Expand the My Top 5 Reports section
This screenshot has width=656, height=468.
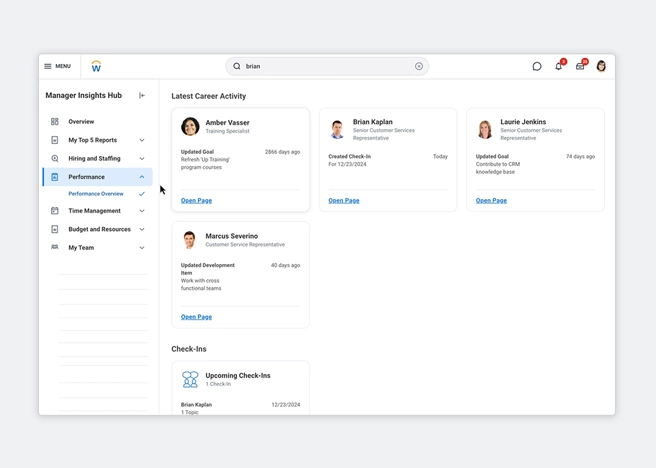coord(142,140)
